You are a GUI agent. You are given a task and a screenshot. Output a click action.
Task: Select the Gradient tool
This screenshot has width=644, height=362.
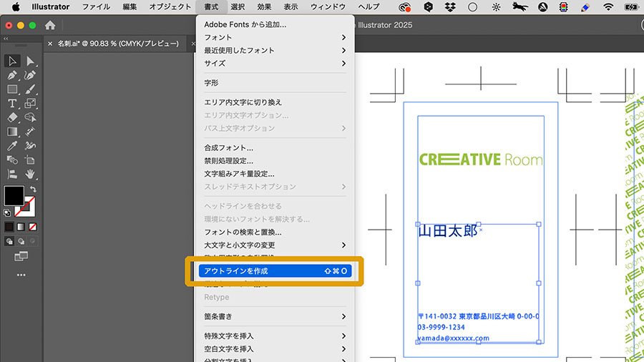tap(12, 132)
